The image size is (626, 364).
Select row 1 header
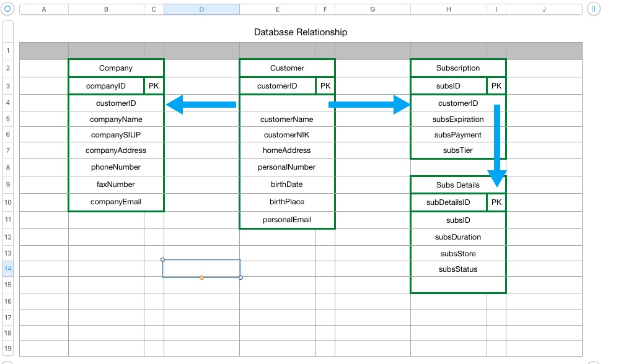point(8,51)
